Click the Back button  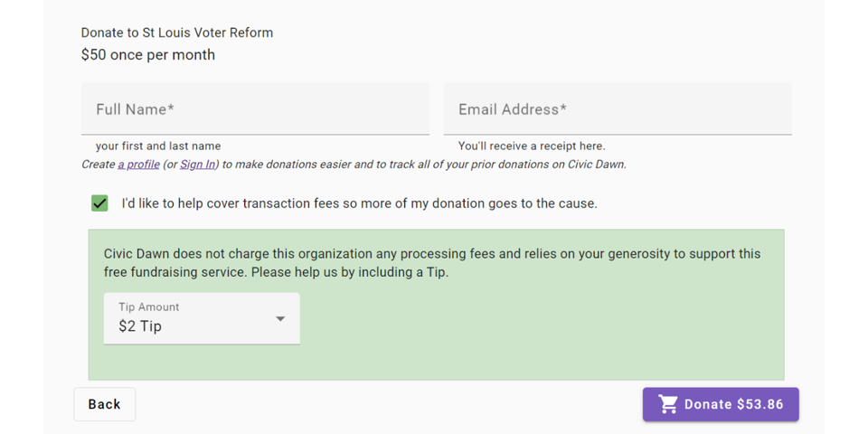click(x=105, y=404)
